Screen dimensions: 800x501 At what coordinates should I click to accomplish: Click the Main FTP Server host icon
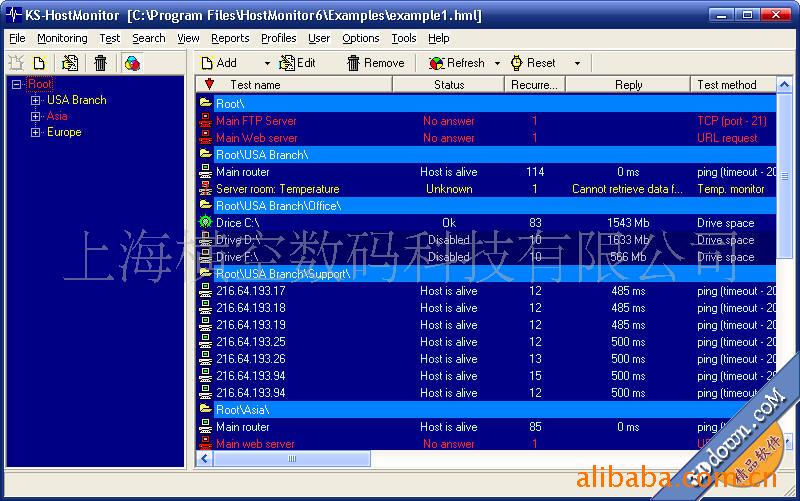click(x=205, y=121)
